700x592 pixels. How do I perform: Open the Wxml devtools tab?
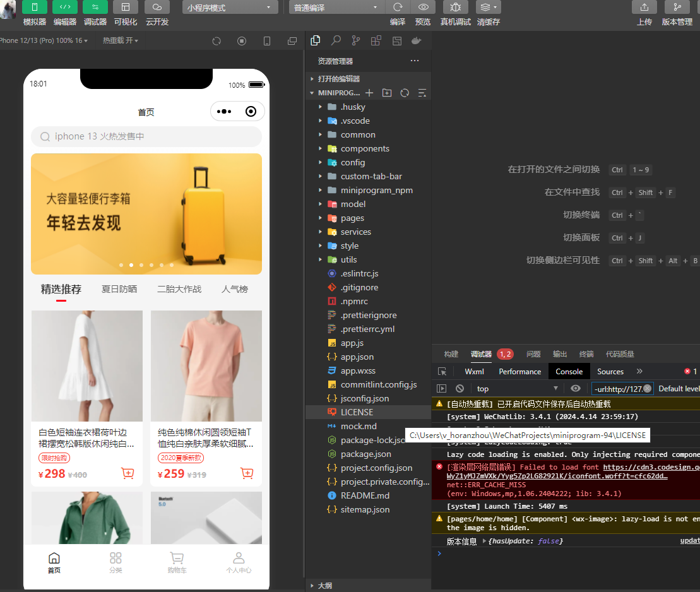(x=474, y=372)
